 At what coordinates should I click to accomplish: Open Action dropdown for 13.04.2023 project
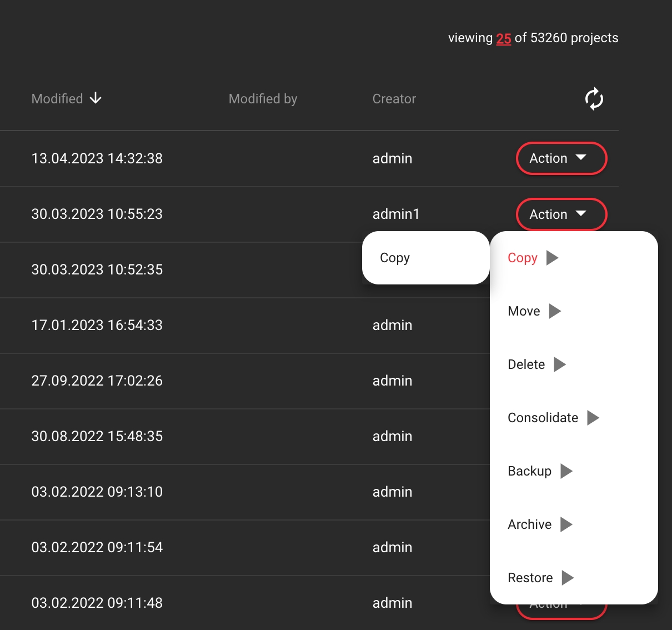(x=561, y=158)
